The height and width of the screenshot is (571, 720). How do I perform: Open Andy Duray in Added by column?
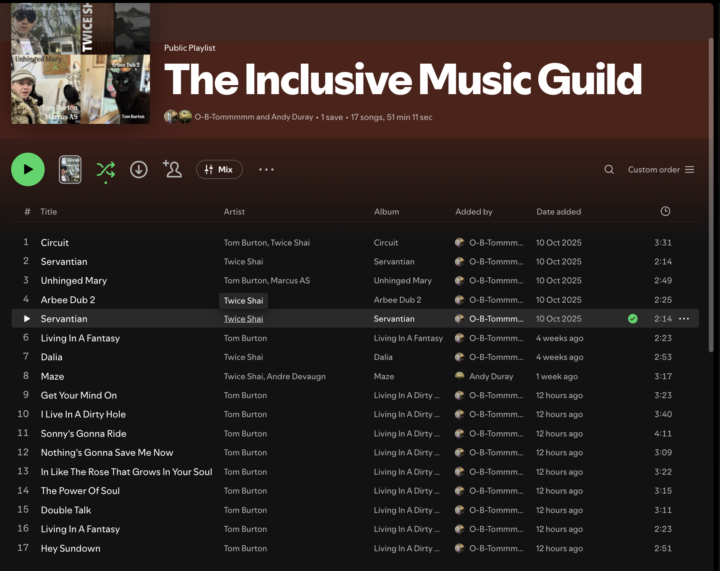[x=491, y=376]
